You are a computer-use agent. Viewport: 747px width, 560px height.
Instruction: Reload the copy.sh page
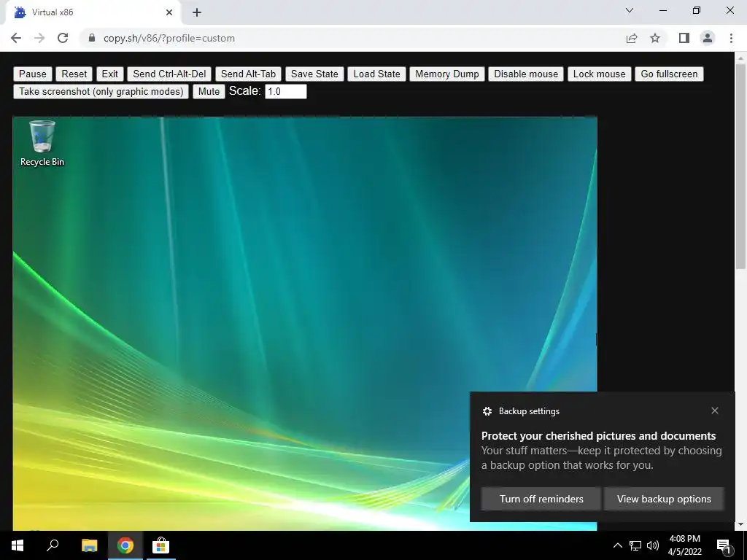tap(63, 38)
